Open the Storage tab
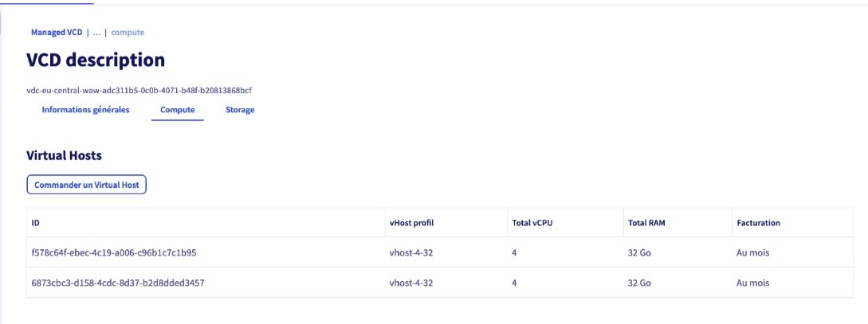 click(240, 110)
